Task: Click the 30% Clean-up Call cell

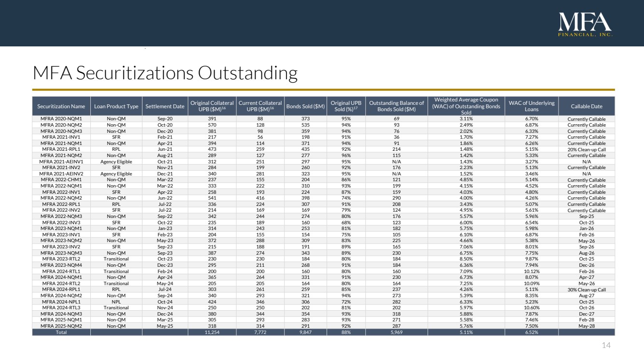Action: click(587, 290)
